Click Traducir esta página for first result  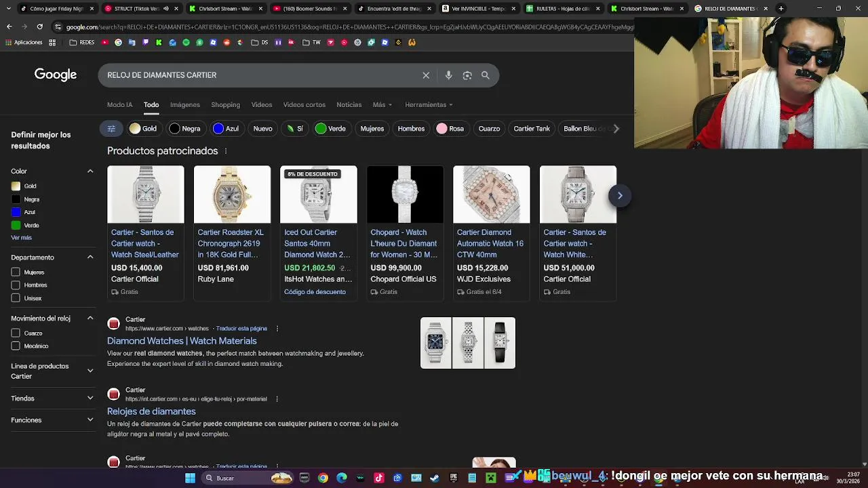241,329
